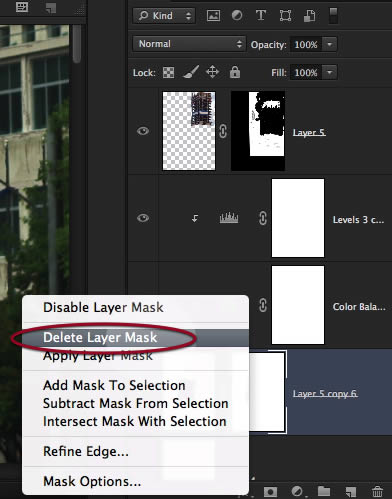Filter for shape layers icon
The width and height of the screenshot is (392, 499).
[x=285, y=16]
